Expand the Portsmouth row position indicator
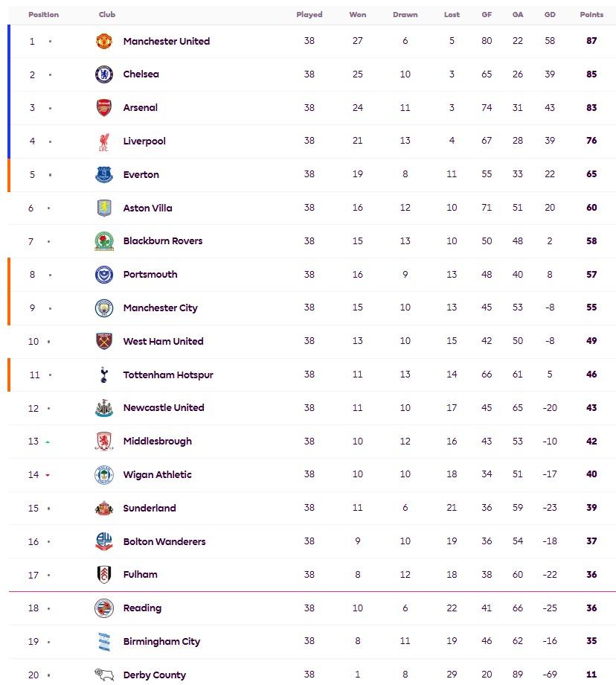Image resolution: width=616 pixels, height=685 pixels. coord(50,275)
